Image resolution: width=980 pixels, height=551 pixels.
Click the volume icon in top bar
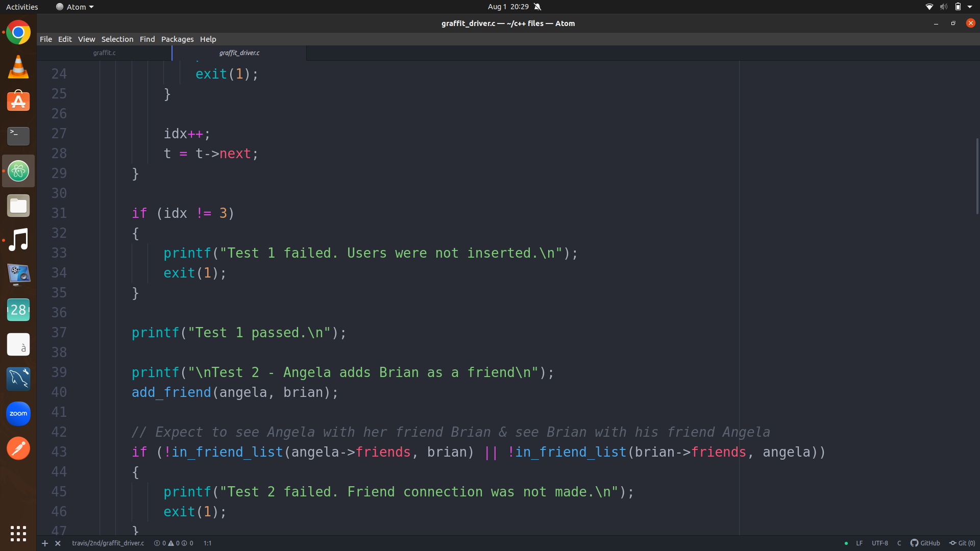click(x=944, y=7)
